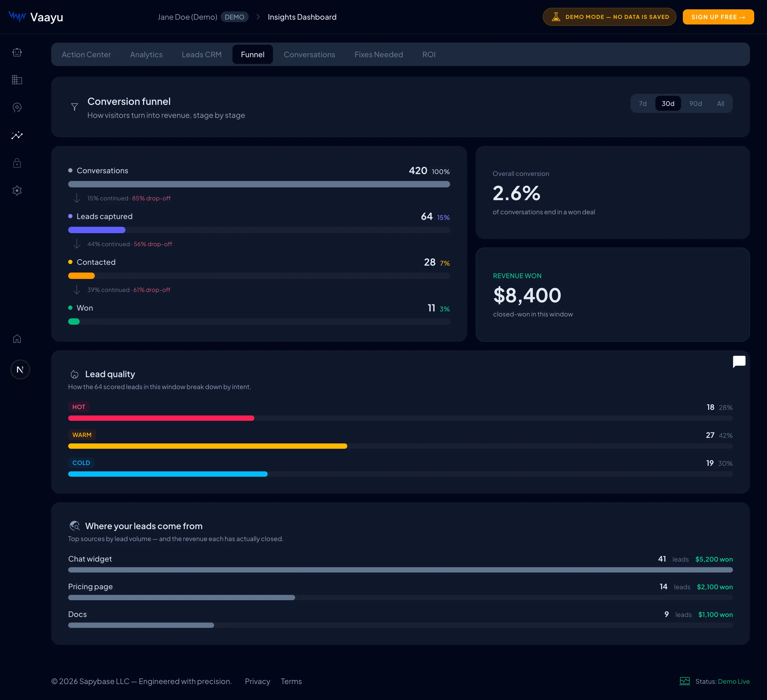Open the robot agent sidebar icon

point(17,52)
